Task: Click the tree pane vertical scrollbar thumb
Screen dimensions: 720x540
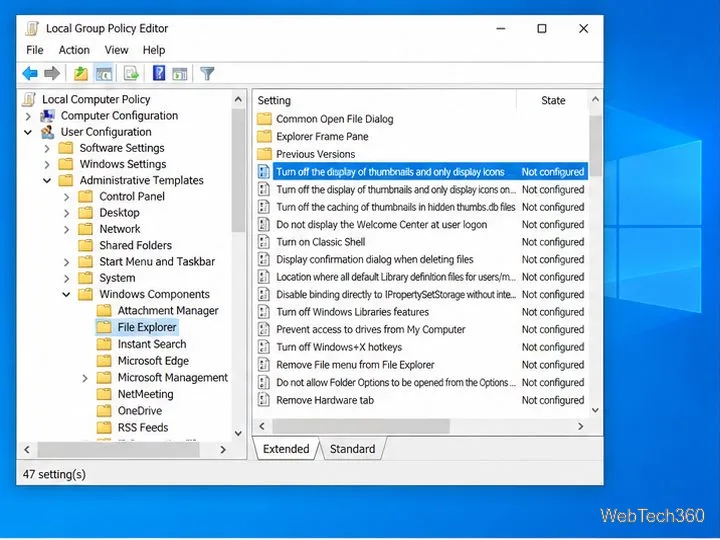Action: pos(238,170)
